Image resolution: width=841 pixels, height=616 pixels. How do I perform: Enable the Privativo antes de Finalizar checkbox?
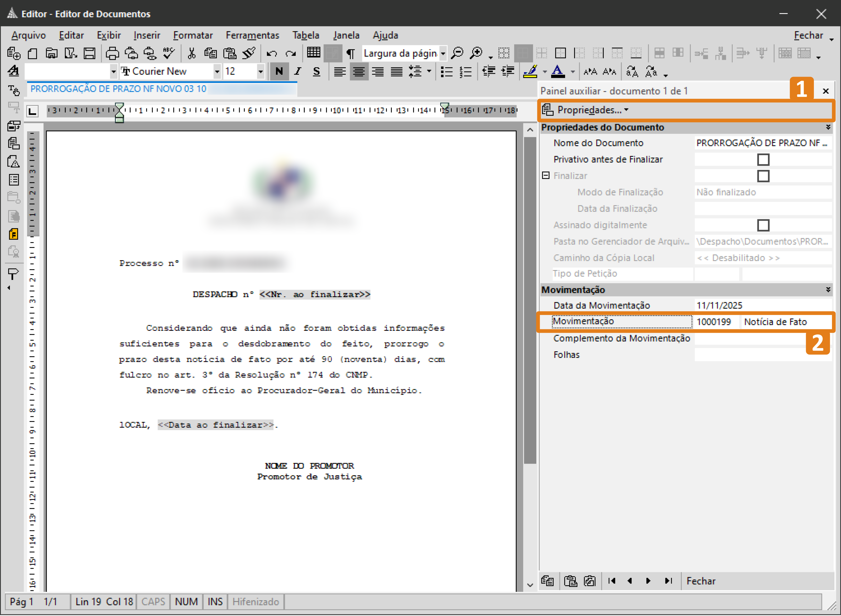tap(764, 159)
